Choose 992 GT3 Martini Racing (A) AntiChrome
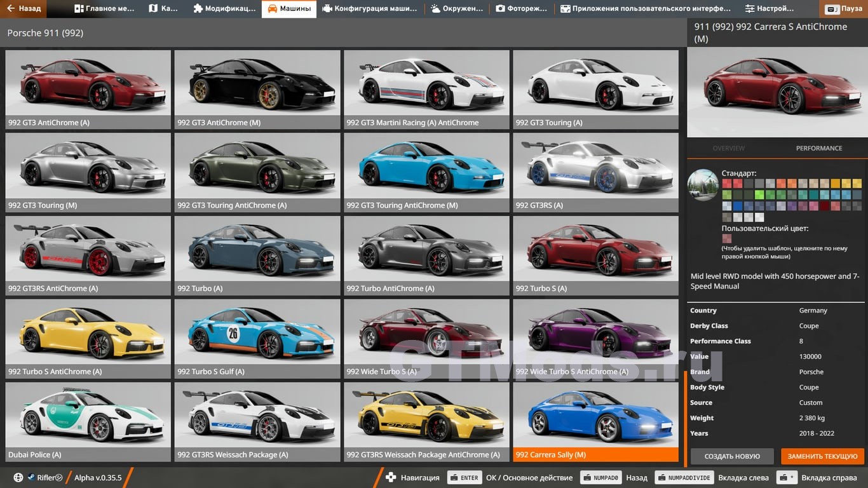This screenshot has height=488, width=868. (426, 90)
